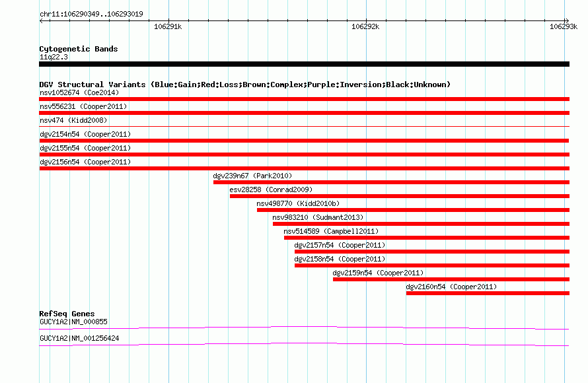Screen dimensions: 588x383
Task: Click the red bar under dgv2159n54
Action: coord(451,279)
